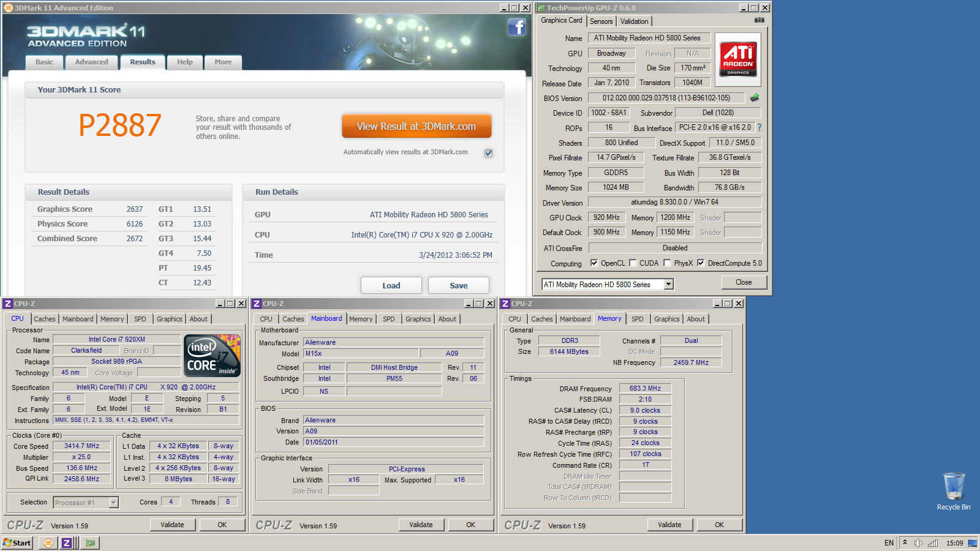
Task: Click the volume icon in system tray
Action: click(x=918, y=543)
